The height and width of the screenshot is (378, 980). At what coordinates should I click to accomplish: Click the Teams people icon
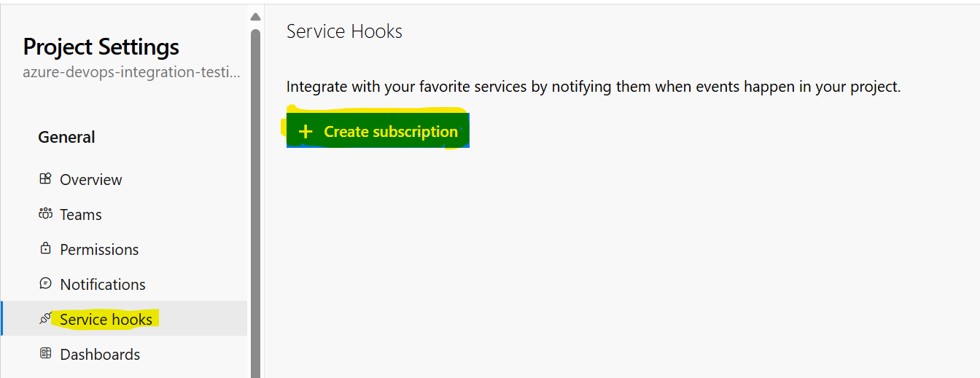pos(45,214)
